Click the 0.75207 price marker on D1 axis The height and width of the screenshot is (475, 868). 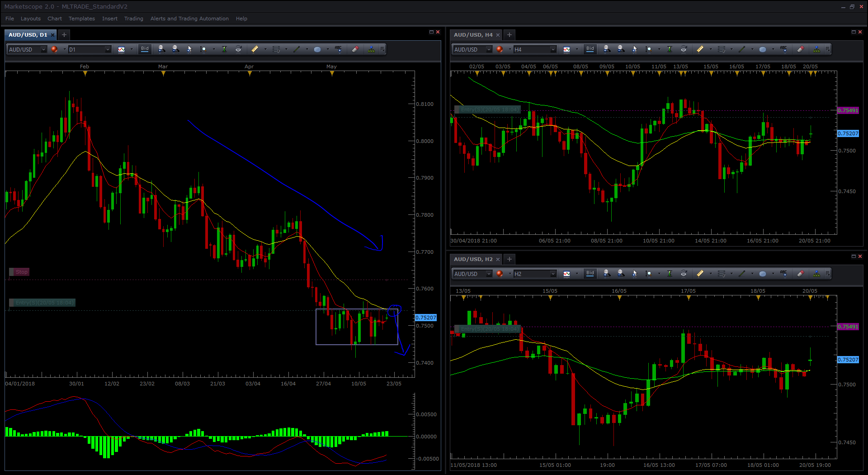[x=426, y=318]
